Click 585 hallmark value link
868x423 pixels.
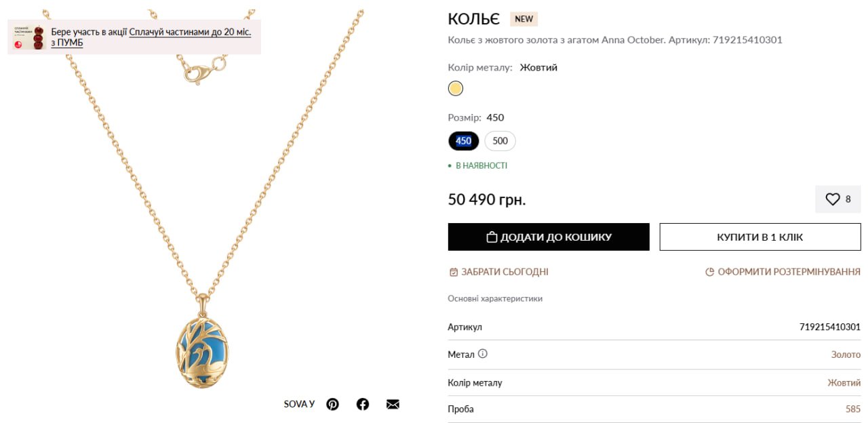(853, 409)
